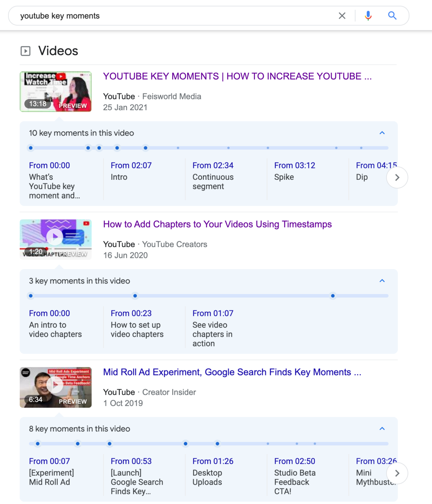
Task: Jump to the Intro moment at 02:07
Action: click(x=131, y=165)
